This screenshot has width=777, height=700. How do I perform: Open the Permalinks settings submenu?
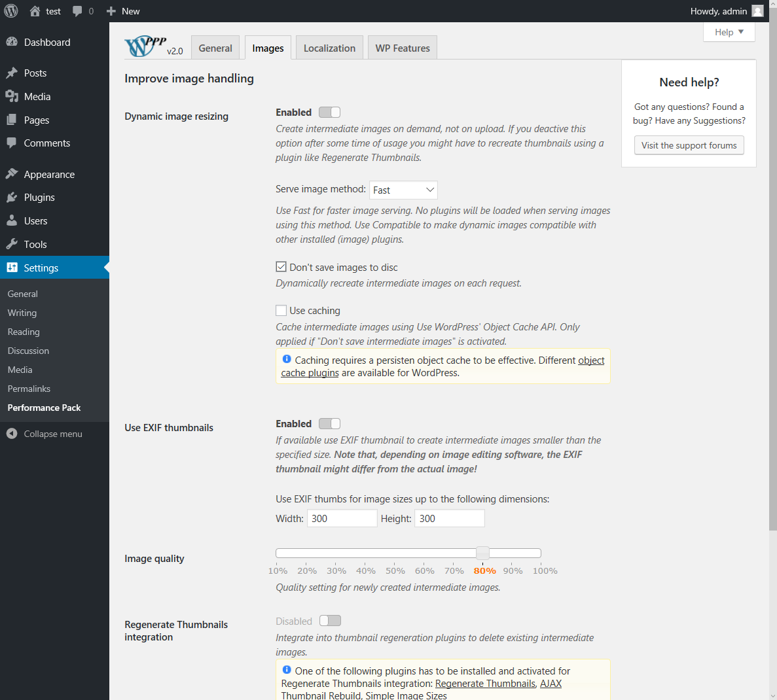(x=29, y=389)
